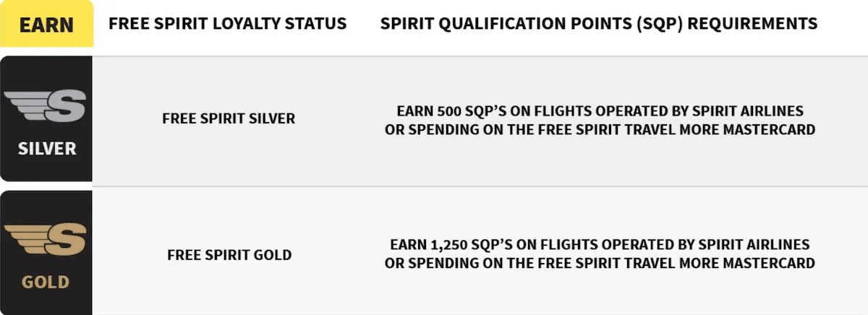Click the silver winged S logo
Image resolution: width=868 pixels, height=315 pixels.
click(46, 106)
